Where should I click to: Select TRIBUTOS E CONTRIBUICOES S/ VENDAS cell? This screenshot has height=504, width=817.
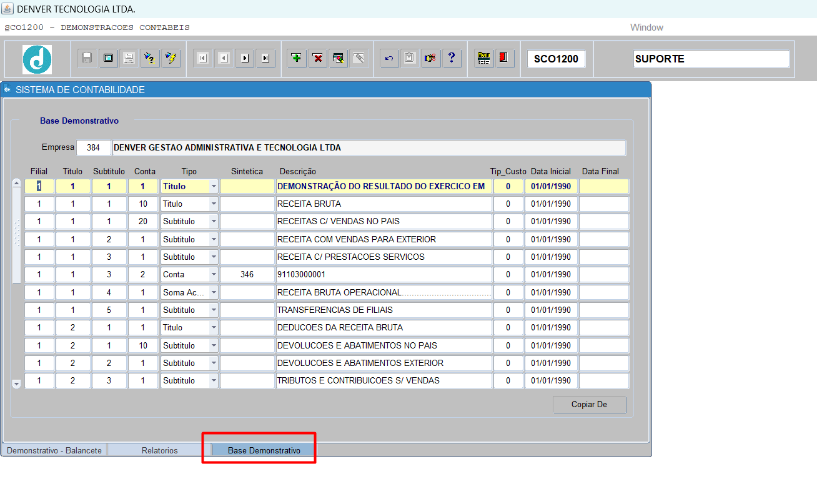click(384, 380)
